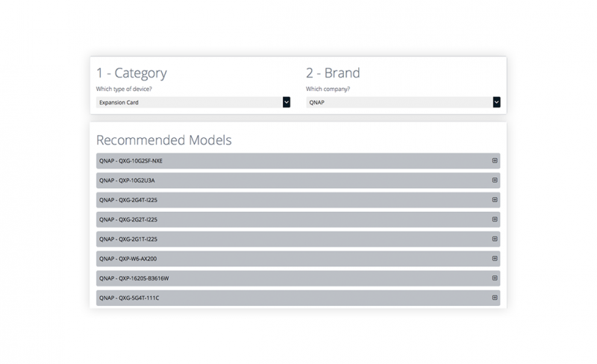The image size is (597, 364).
Task: Click plus icon for QXG-5G4T-111C
Action: tap(495, 298)
